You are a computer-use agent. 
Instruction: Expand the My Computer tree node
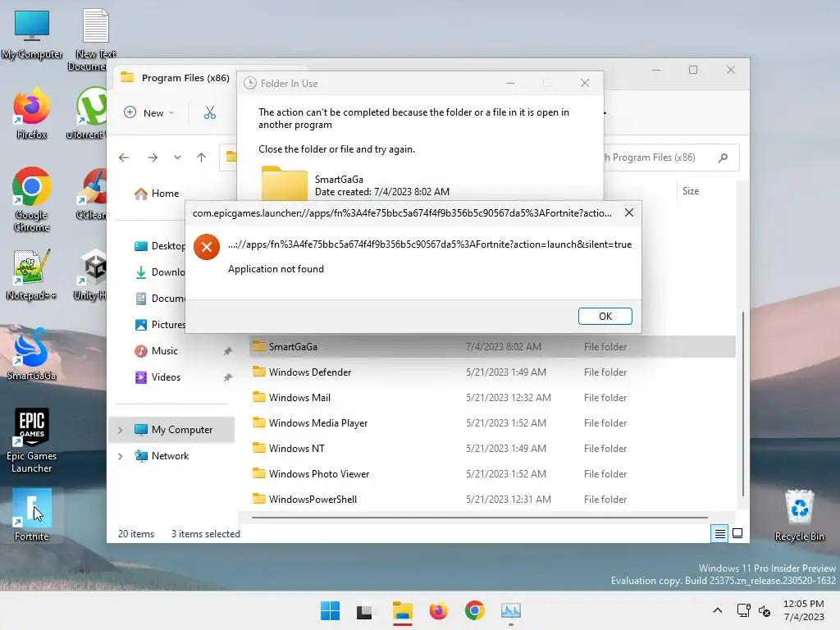point(120,430)
